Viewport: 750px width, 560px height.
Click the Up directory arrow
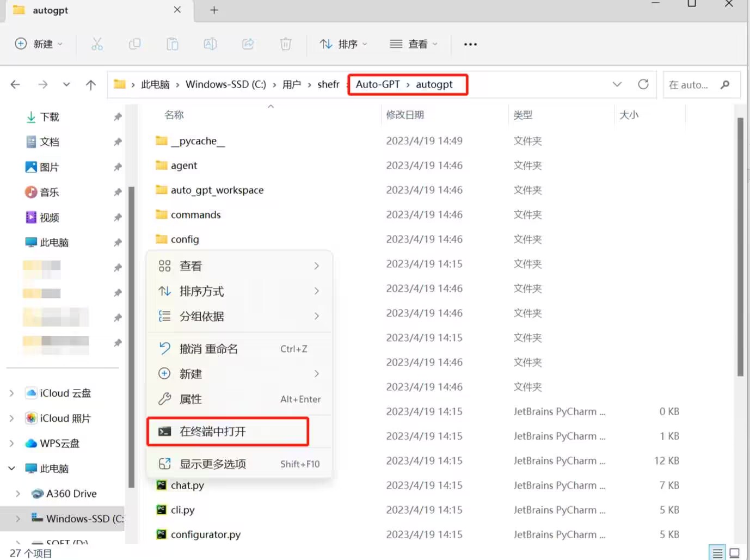click(x=91, y=84)
